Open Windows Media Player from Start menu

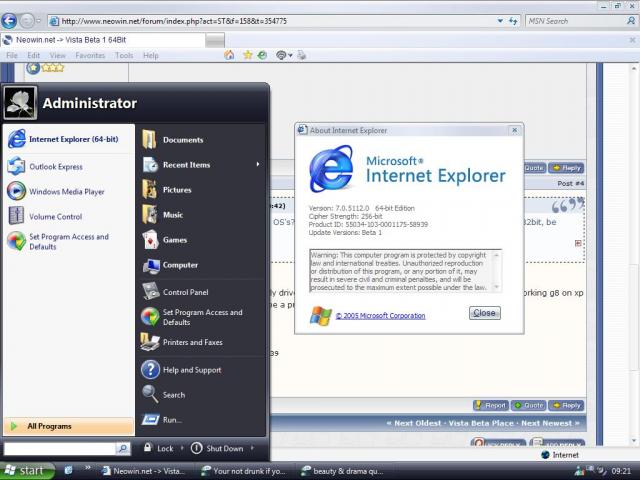69,191
